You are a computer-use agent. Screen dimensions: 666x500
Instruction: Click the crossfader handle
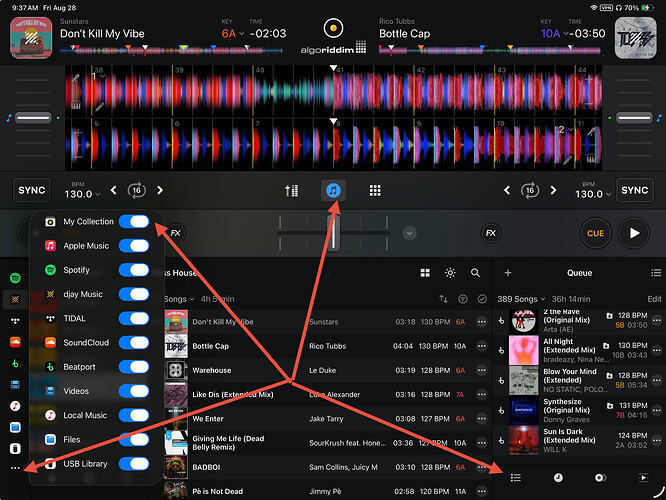(333, 233)
